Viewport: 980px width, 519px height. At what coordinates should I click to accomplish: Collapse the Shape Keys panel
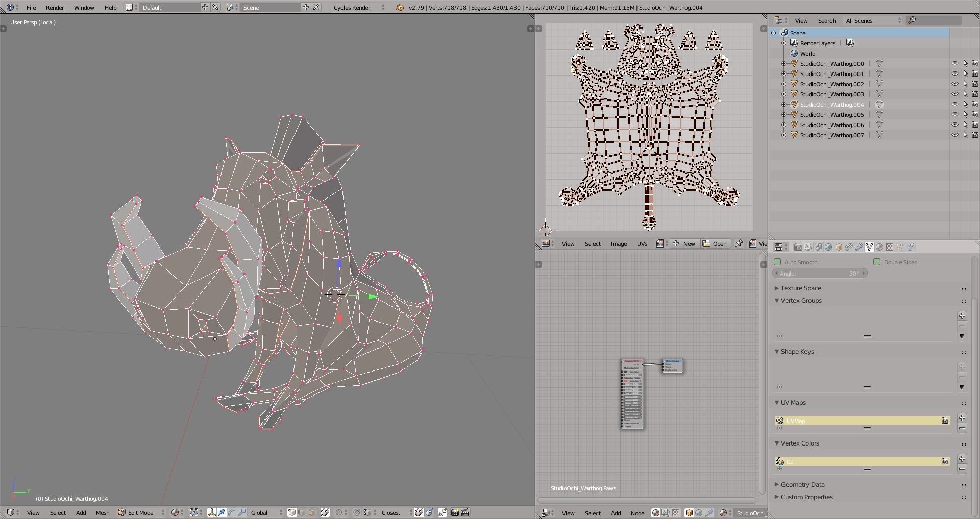click(x=777, y=352)
